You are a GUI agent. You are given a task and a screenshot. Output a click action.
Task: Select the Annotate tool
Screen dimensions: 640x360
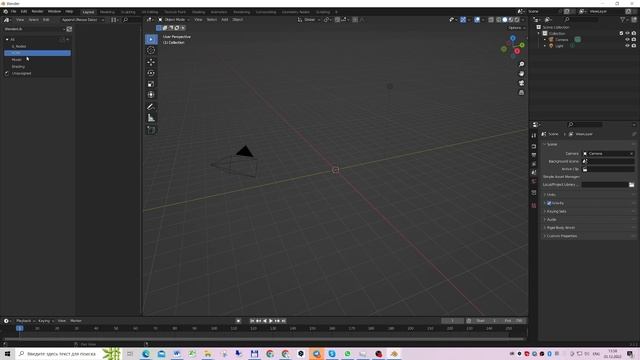[151, 107]
